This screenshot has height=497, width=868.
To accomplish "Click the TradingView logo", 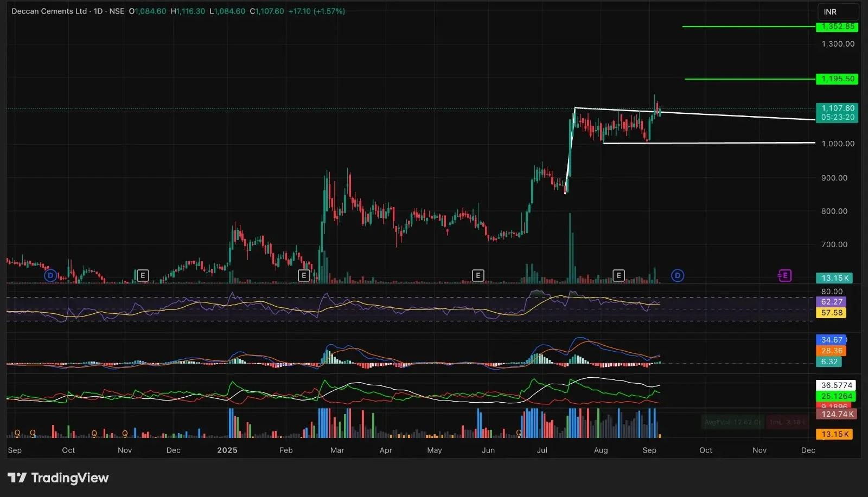I will [58, 477].
